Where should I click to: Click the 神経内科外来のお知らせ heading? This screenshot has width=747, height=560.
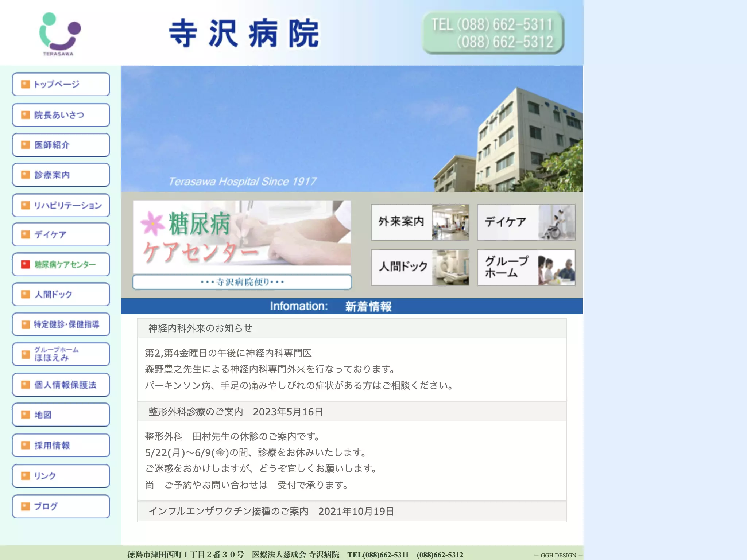[201, 328]
